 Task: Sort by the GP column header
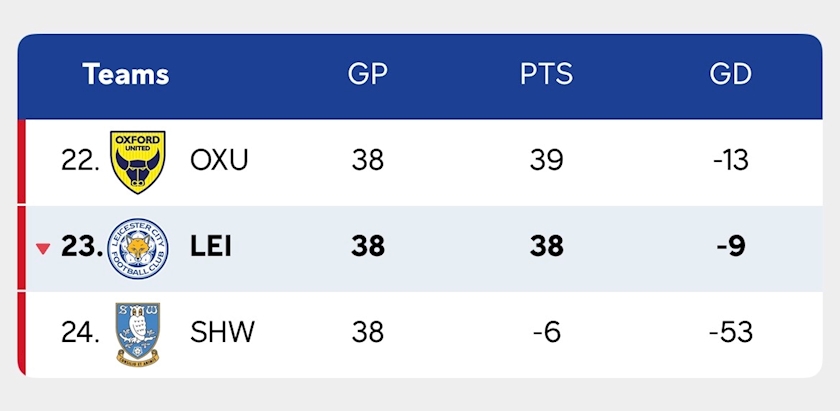pyautogui.click(x=368, y=74)
